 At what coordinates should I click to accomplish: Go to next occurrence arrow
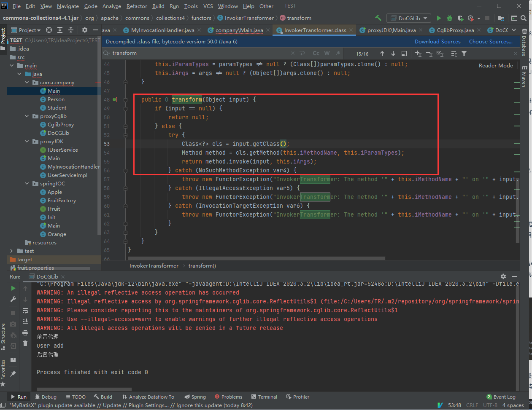coord(393,54)
